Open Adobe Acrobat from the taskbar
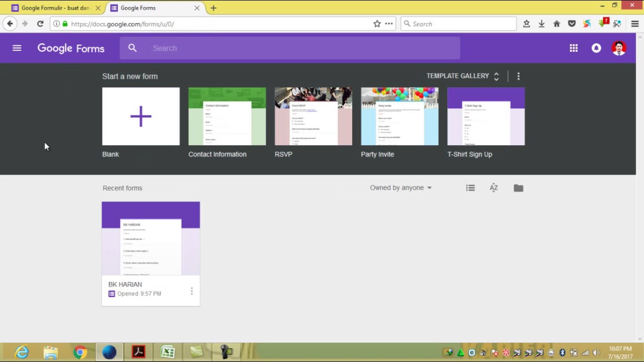This screenshot has width=644, height=362. (x=138, y=352)
